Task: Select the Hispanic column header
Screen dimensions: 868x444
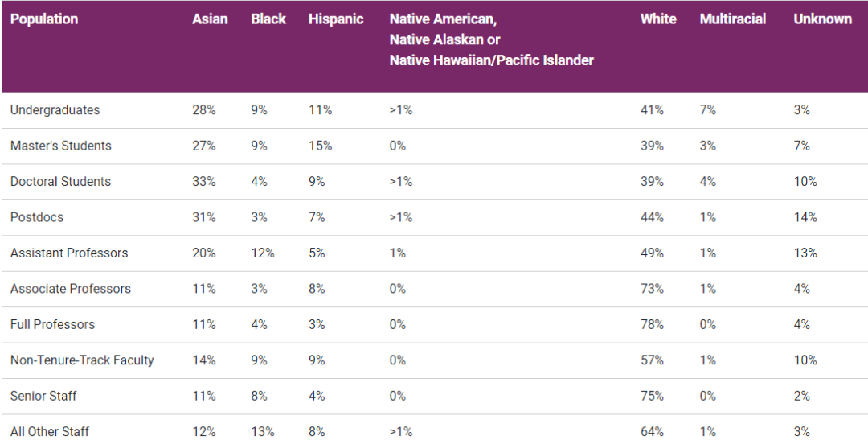Action: click(x=336, y=19)
